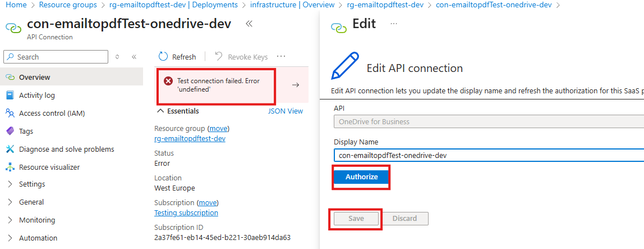The image size is (644, 249).
Task: Click the move link next to Subscription
Action: (x=208, y=202)
